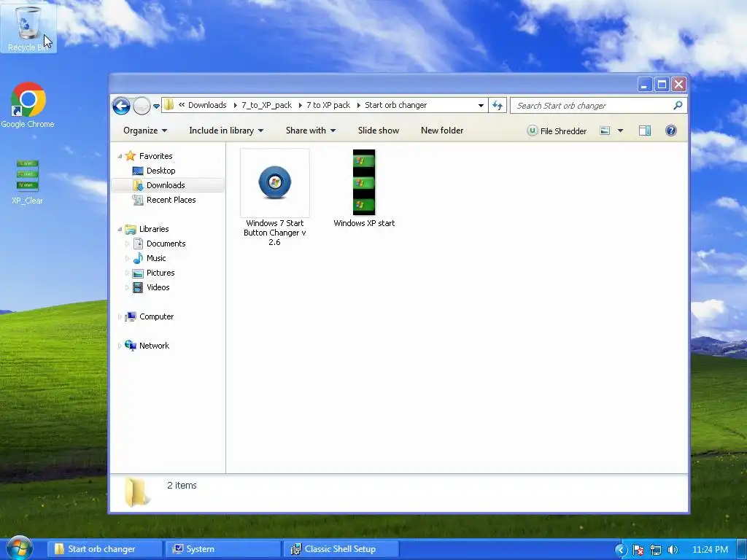Go back with the Explorer back arrow
747x560 pixels.
[x=122, y=106]
